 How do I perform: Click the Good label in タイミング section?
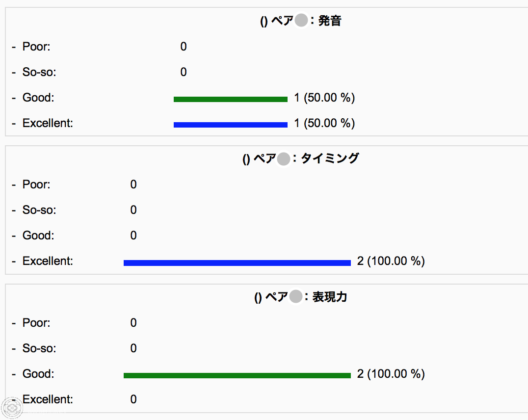point(38,236)
